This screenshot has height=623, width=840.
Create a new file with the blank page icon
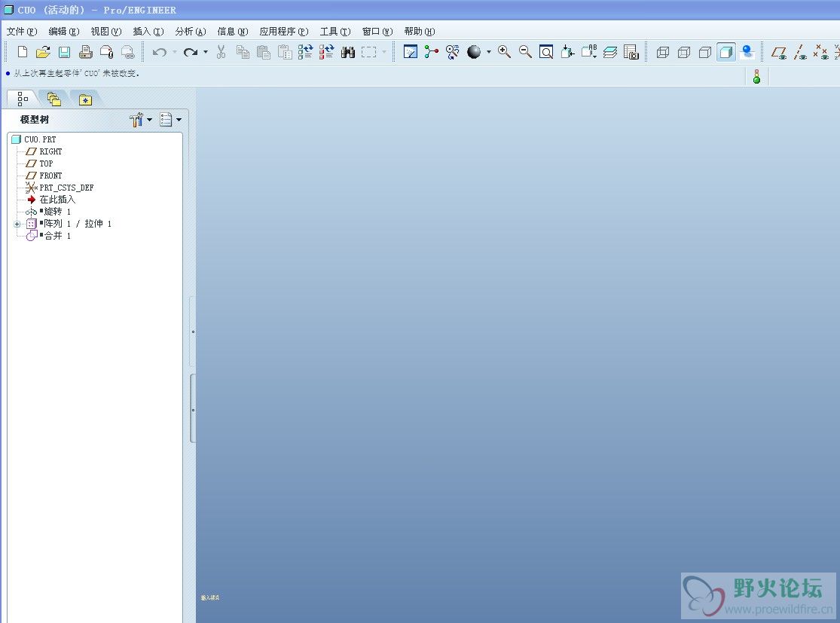23,52
